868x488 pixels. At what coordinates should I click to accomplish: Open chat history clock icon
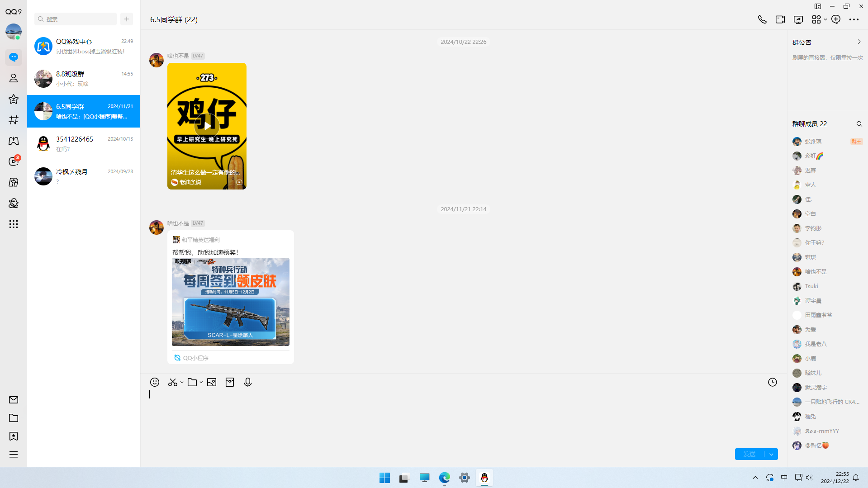click(x=773, y=382)
